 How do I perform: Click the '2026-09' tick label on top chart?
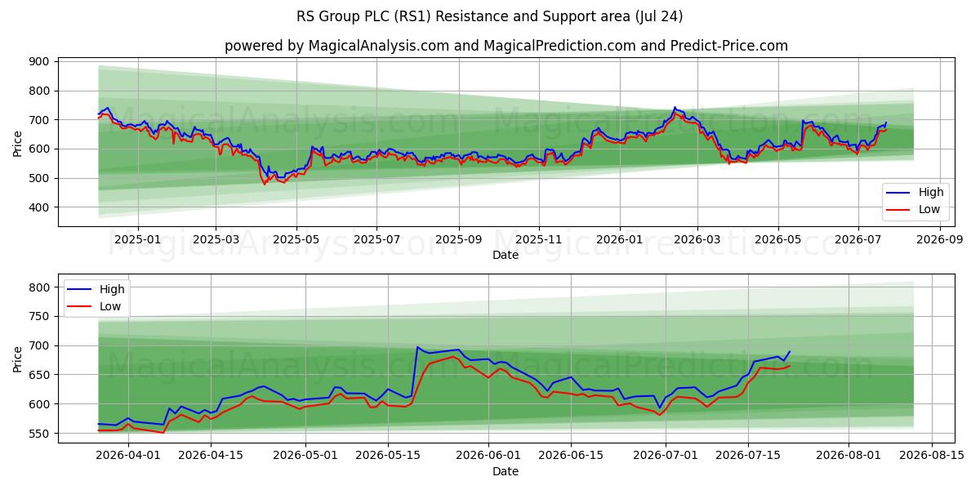coord(940,240)
